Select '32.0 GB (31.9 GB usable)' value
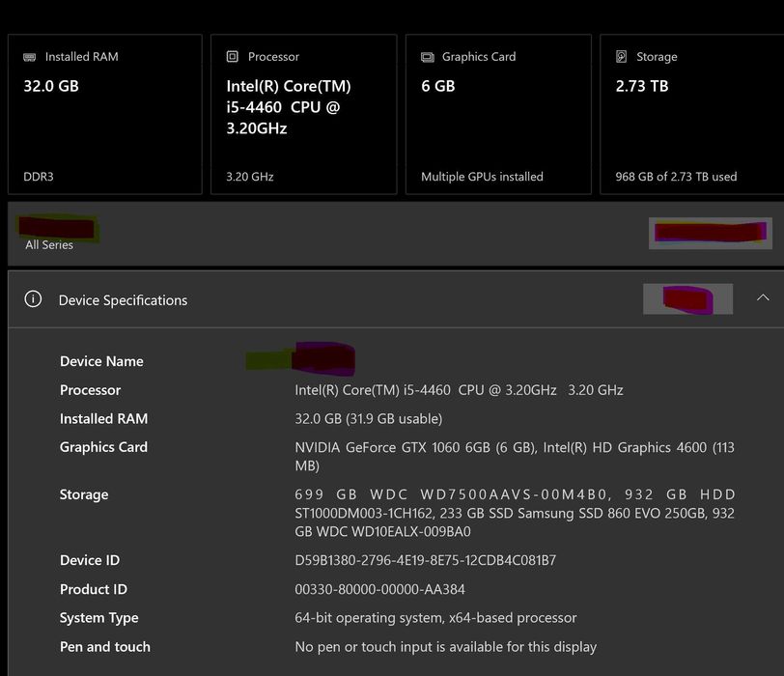Viewport: 784px width, 676px height. [x=369, y=418]
